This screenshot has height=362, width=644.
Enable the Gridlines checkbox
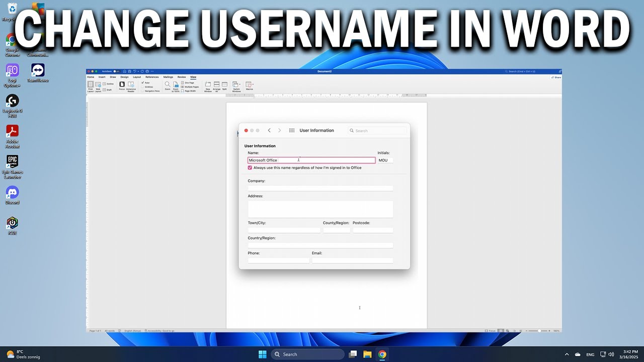point(142,86)
